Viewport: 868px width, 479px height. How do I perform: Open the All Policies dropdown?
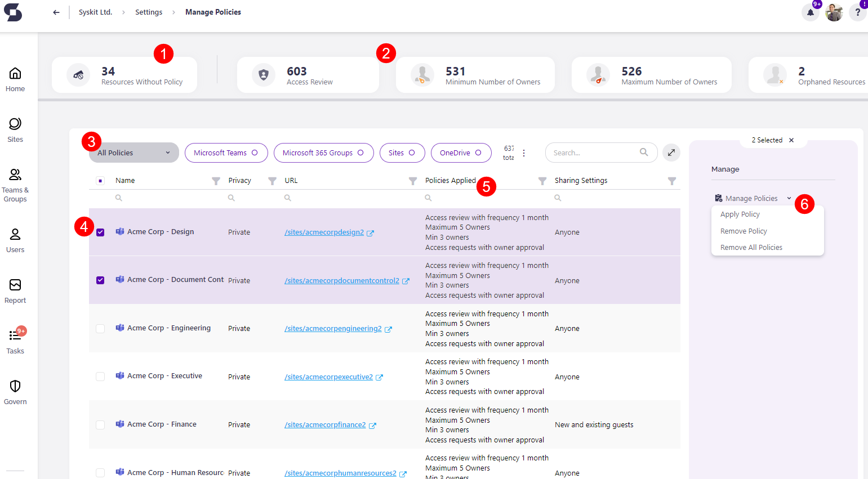pyautogui.click(x=133, y=152)
